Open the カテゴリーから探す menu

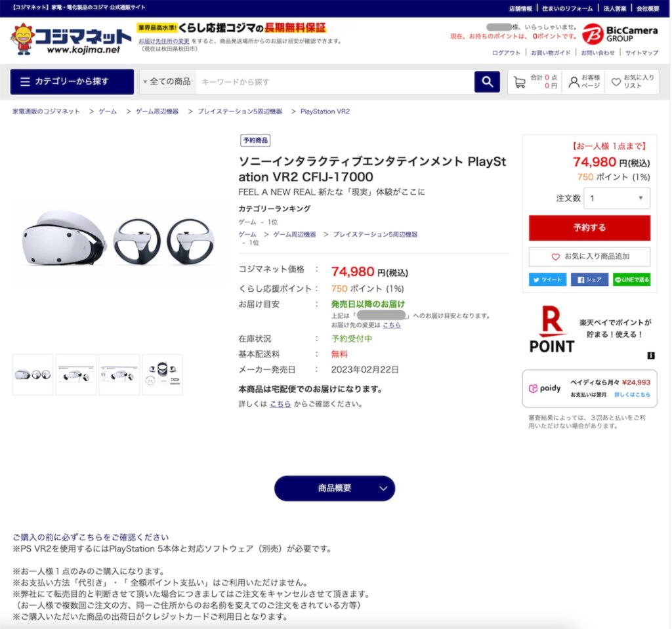72,81
